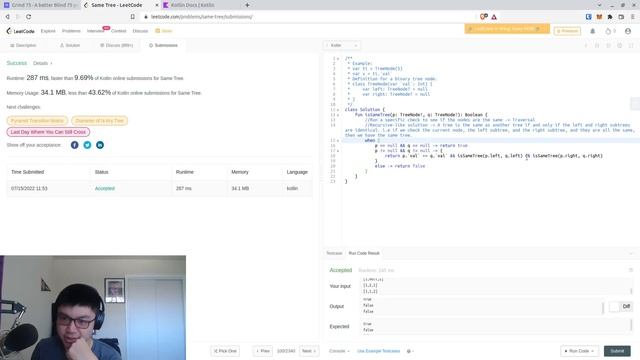Viewport: 640px width, 360px height.
Task: Open the Interview nav item
Action: coord(96,31)
